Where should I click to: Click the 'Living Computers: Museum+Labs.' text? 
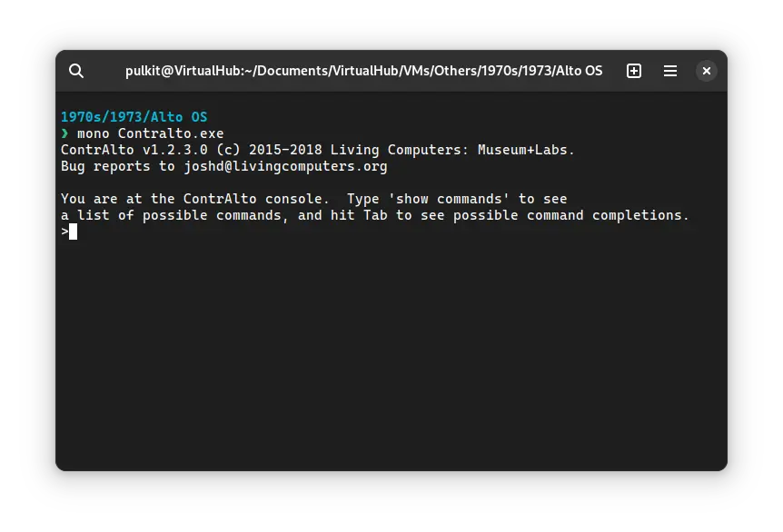(x=452, y=150)
